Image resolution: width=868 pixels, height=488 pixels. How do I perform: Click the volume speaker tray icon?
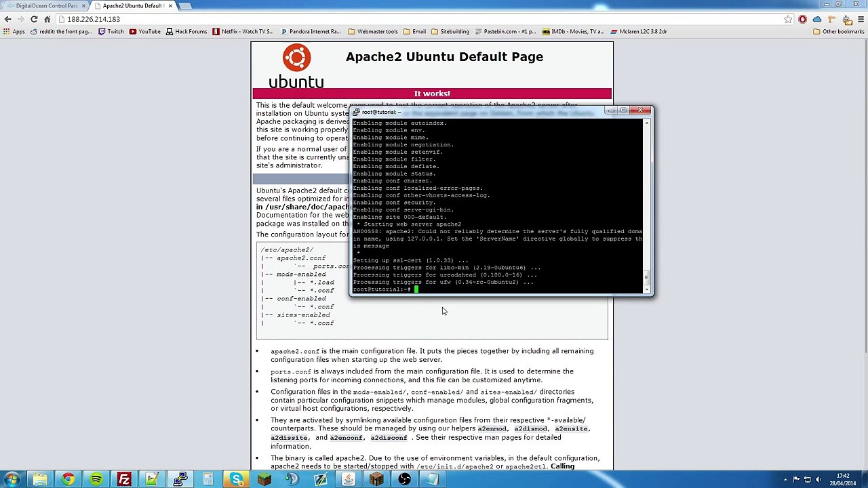click(x=819, y=480)
